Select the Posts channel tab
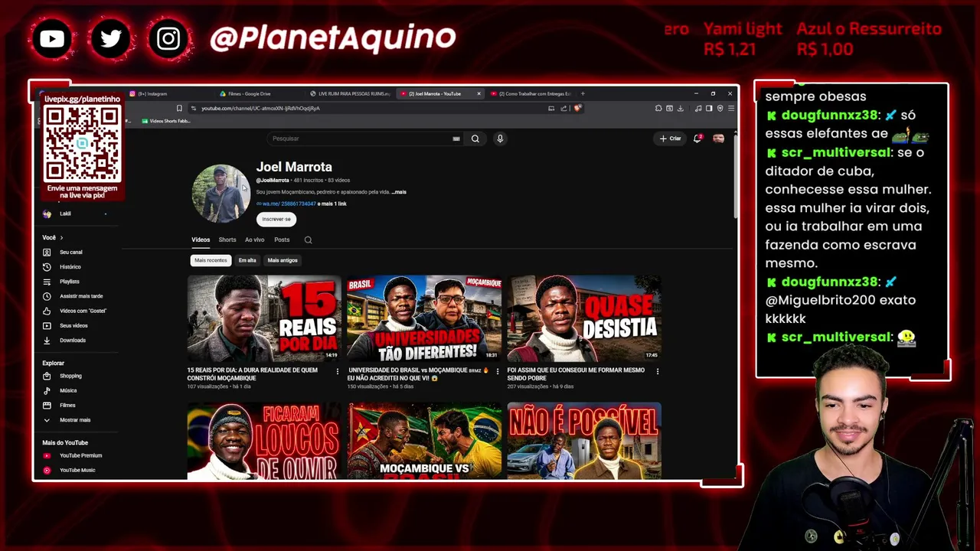The image size is (980, 551). 282,240
